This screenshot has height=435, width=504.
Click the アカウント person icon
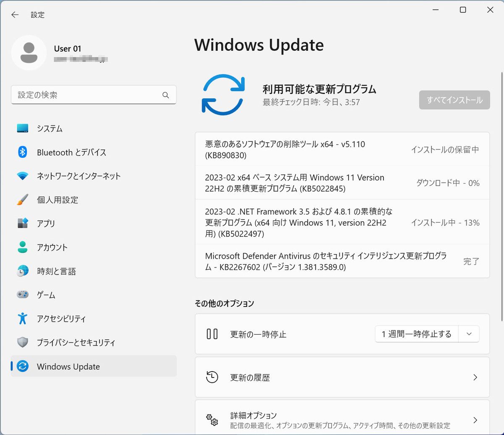pyautogui.click(x=23, y=247)
